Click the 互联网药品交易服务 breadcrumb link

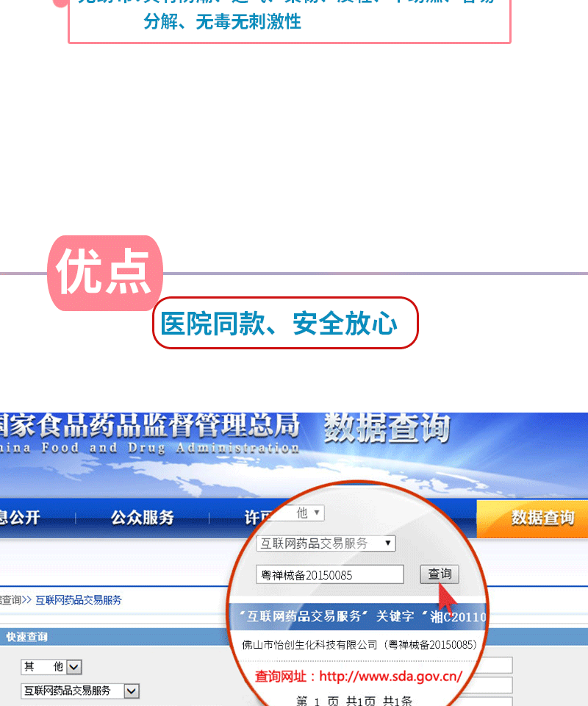point(79,600)
